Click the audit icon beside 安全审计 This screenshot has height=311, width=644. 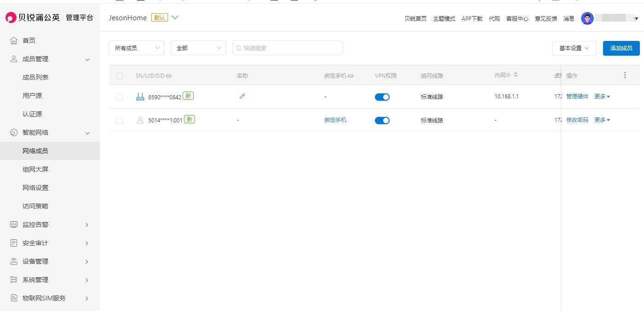[x=14, y=243]
